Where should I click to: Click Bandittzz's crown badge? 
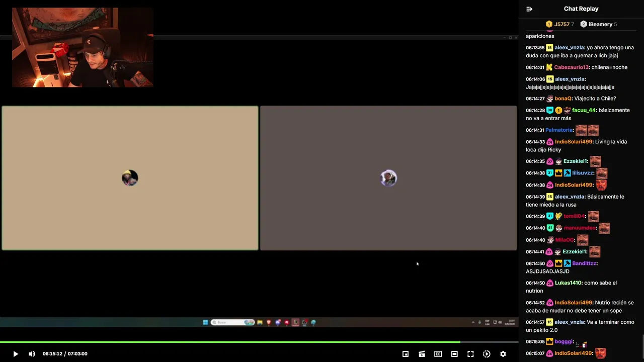click(558, 263)
